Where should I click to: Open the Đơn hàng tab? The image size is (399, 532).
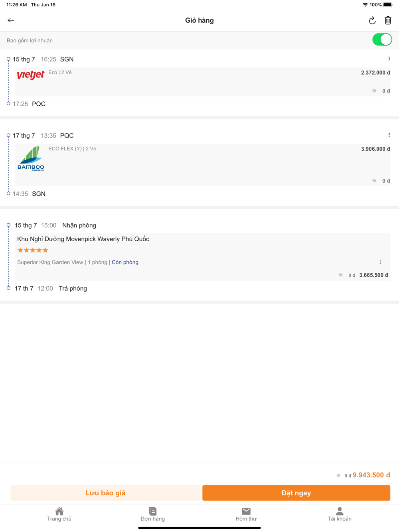click(152, 514)
